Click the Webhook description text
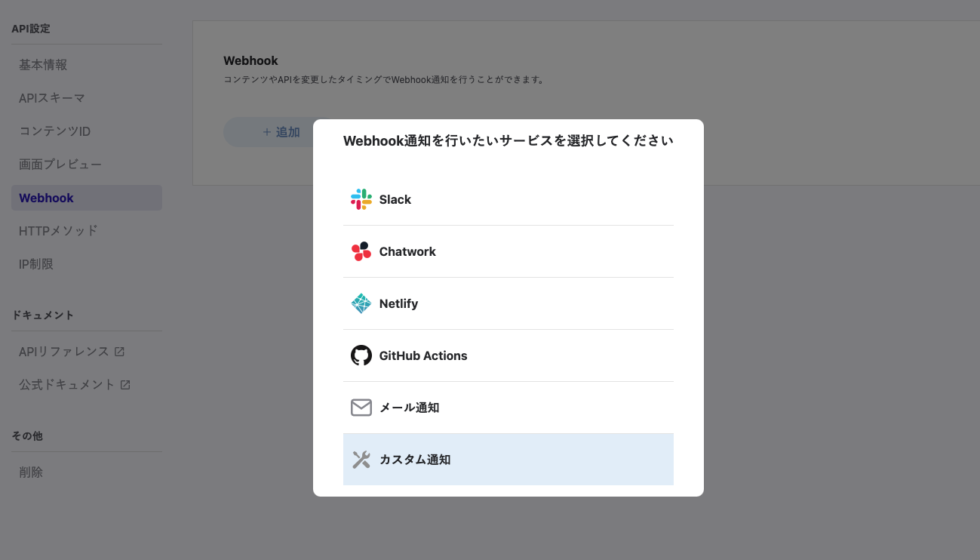Viewport: 980px width, 560px height. click(x=384, y=79)
